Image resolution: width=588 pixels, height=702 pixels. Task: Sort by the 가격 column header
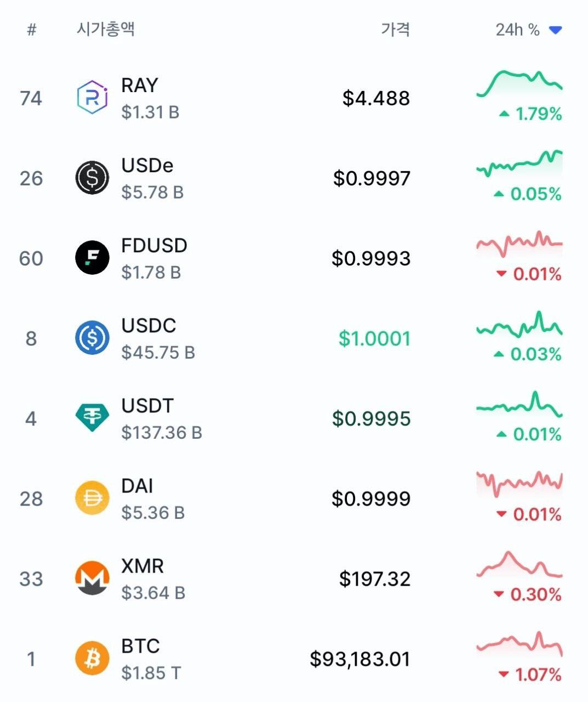[x=396, y=29]
